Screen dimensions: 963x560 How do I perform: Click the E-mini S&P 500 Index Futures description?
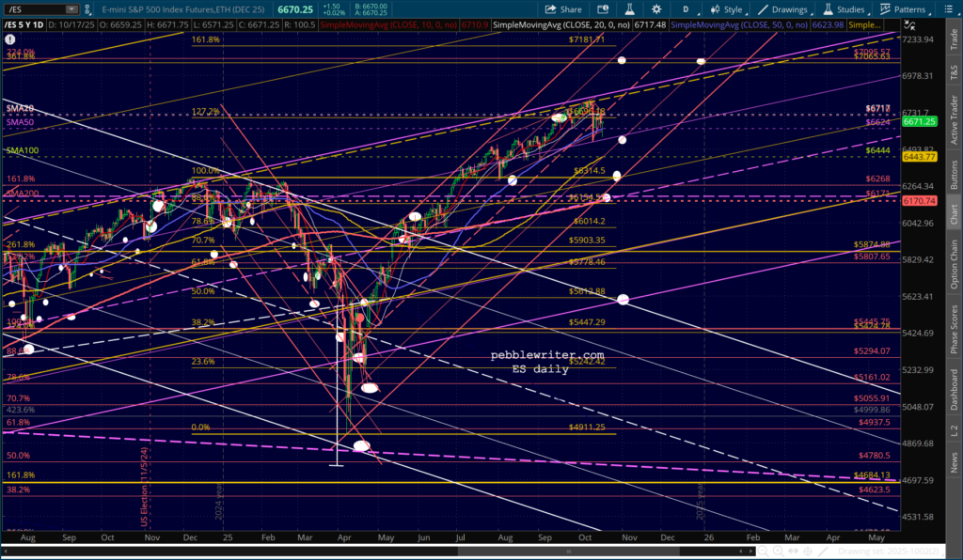pos(183,9)
